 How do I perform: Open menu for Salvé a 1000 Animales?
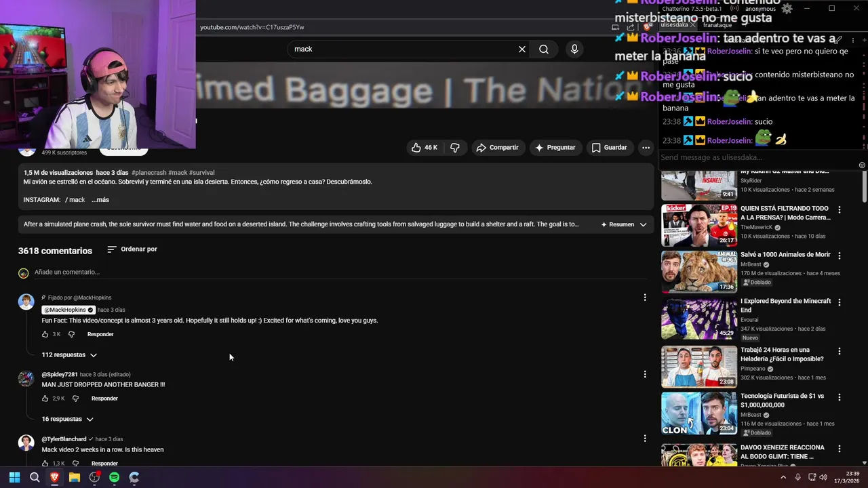[840, 256]
